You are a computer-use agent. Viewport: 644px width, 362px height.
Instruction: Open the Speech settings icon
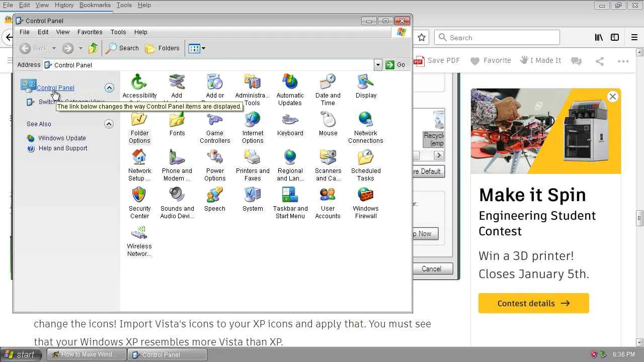point(215,200)
